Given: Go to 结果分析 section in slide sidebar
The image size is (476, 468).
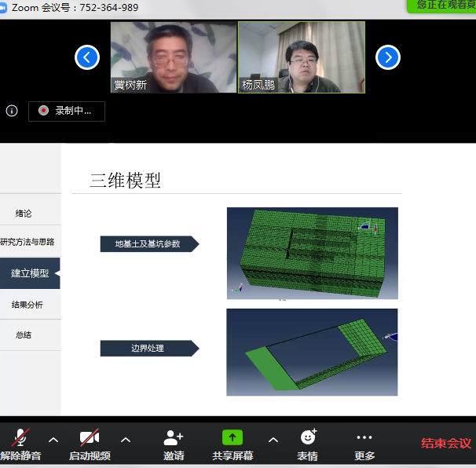Looking at the screenshot, I should 27,305.
